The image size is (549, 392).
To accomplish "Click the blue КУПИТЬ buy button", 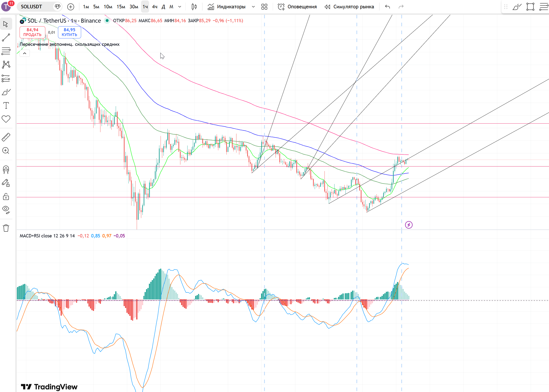I will coord(69,32).
